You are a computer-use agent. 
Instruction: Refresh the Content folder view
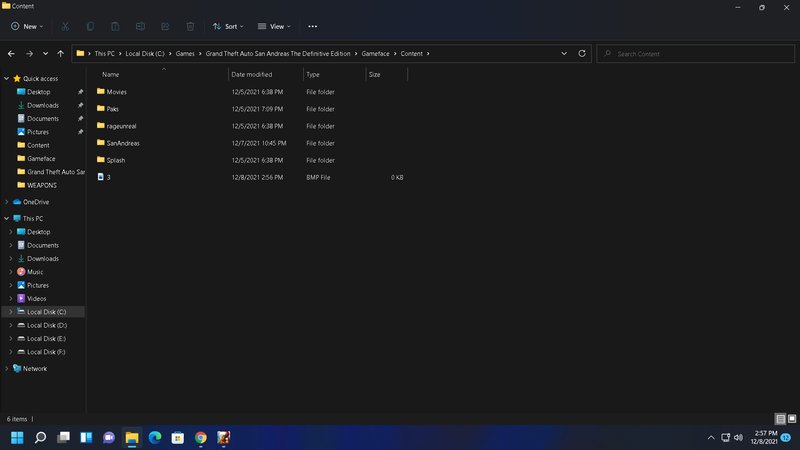point(582,54)
